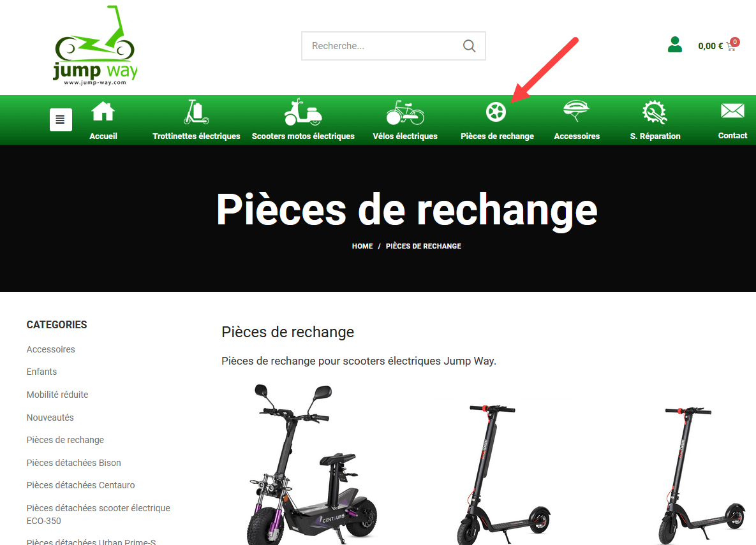The image size is (756, 545).
Task: Open the S. Réparation gear icon
Action: 655,112
